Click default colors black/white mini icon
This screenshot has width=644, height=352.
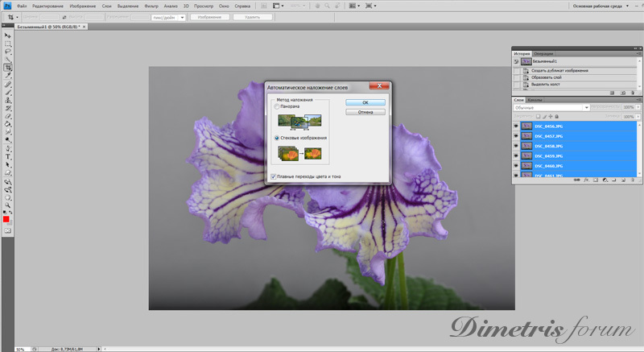5,213
